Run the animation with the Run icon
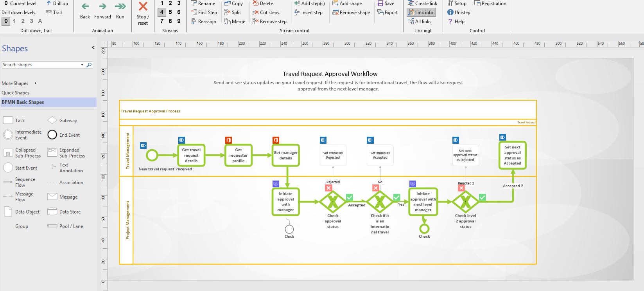Image resolution: width=644 pixels, height=291 pixels. (x=120, y=7)
